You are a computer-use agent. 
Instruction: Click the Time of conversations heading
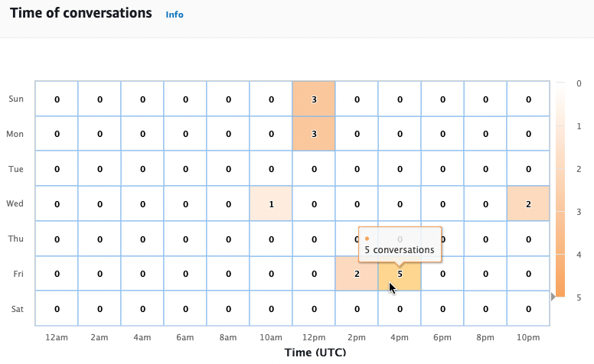tap(80, 14)
